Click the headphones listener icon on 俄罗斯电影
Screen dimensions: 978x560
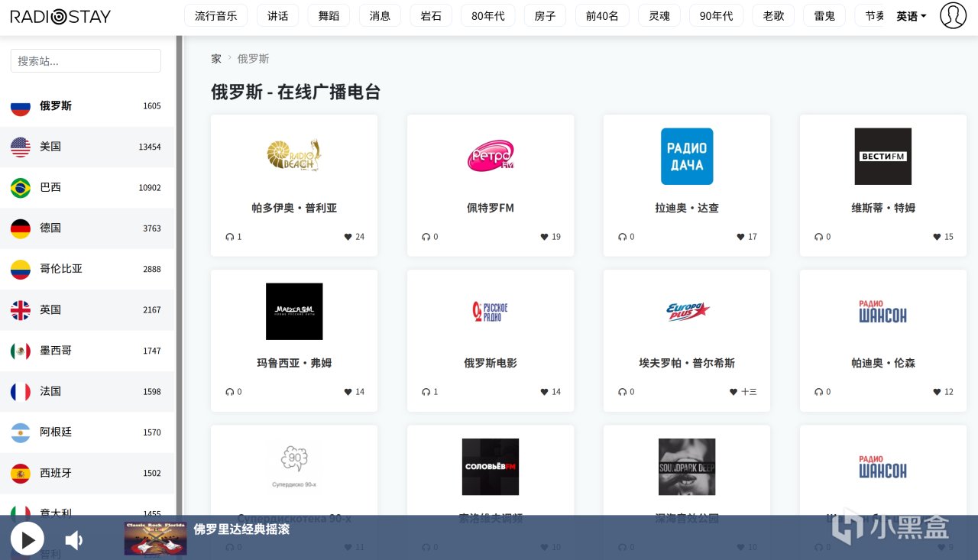tap(426, 392)
